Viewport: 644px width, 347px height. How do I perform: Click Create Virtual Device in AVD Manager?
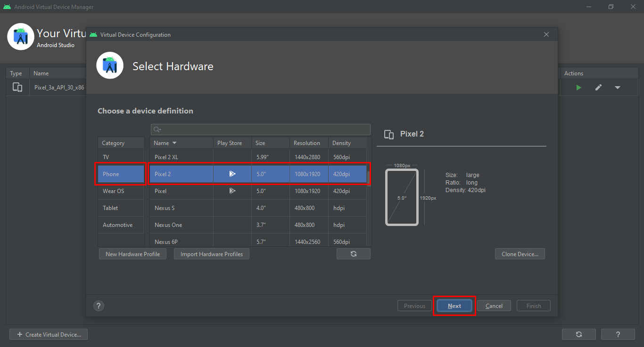pos(49,334)
